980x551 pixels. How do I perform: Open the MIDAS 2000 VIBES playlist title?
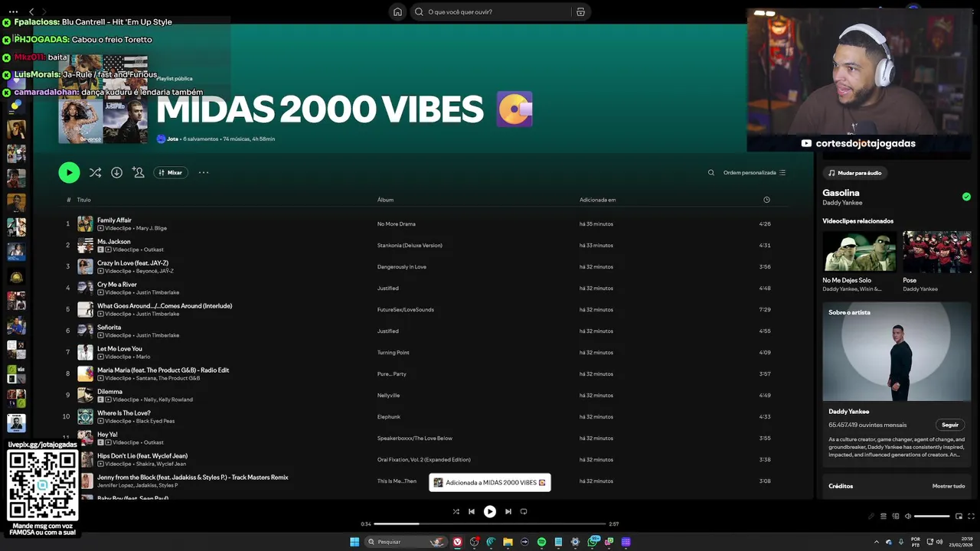[x=320, y=109]
